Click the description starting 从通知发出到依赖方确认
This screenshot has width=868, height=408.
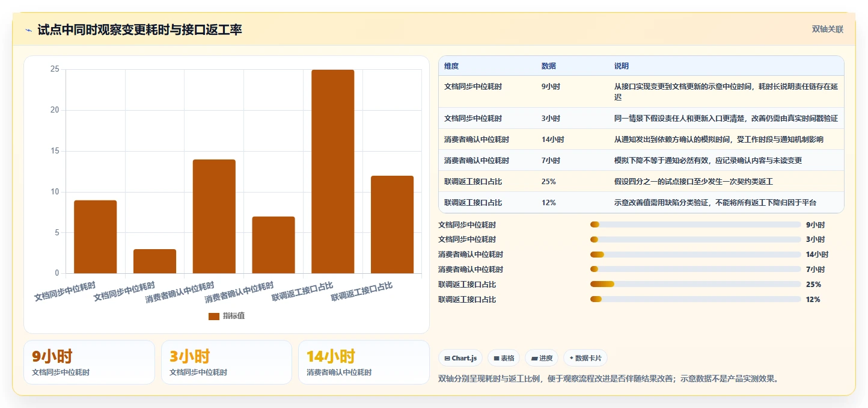tap(719, 140)
